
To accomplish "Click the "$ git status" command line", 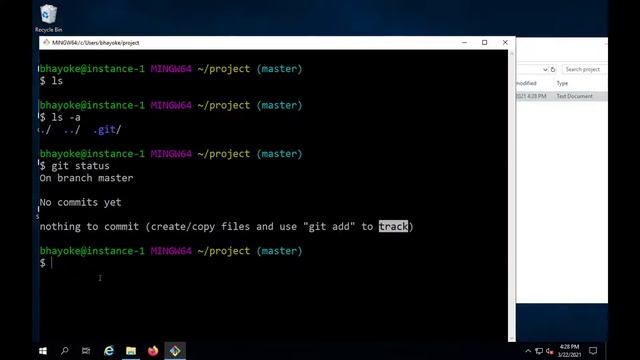I will tap(75, 166).
